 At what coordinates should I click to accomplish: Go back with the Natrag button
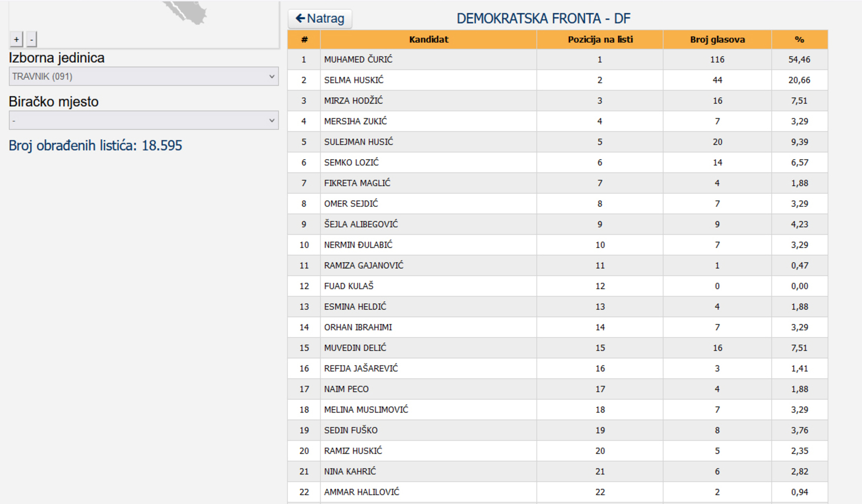tap(320, 19)
